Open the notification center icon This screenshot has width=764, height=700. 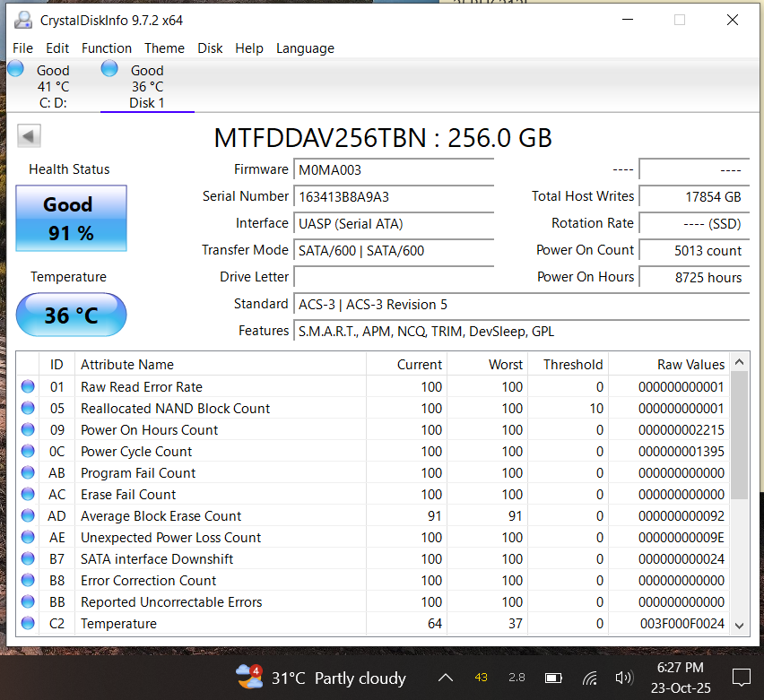click(741, 678)
